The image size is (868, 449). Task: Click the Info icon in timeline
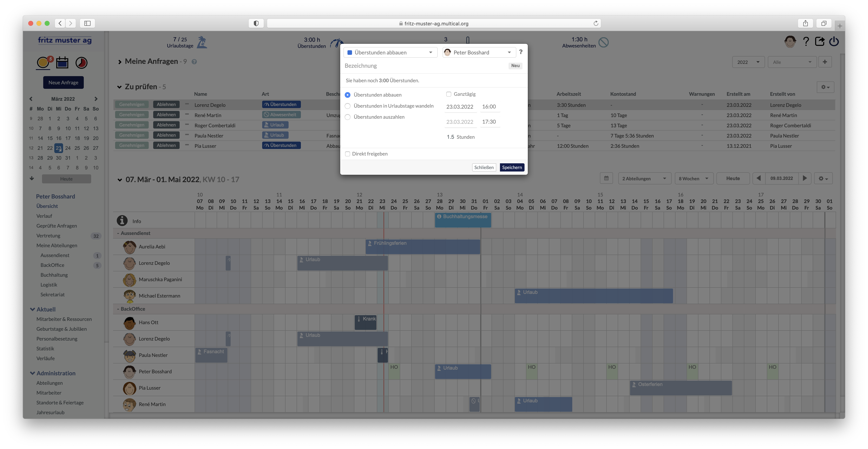pyautogui.click(x=122, y=221)
